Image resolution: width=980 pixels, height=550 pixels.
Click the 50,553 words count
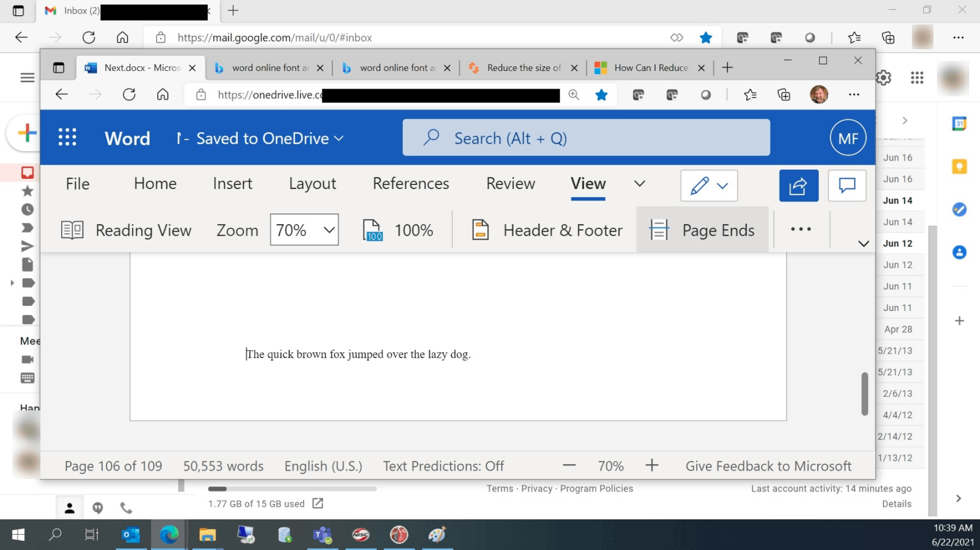coord(223,466)
